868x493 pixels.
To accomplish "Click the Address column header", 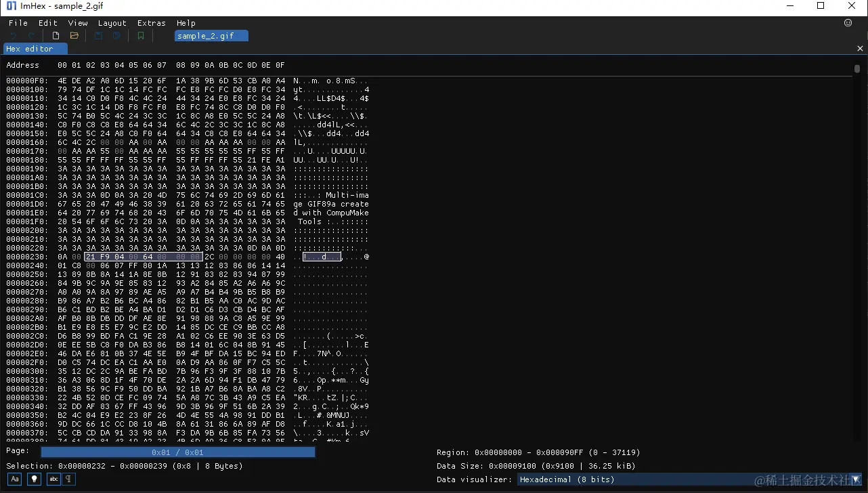I will click(x=23, y=65).
